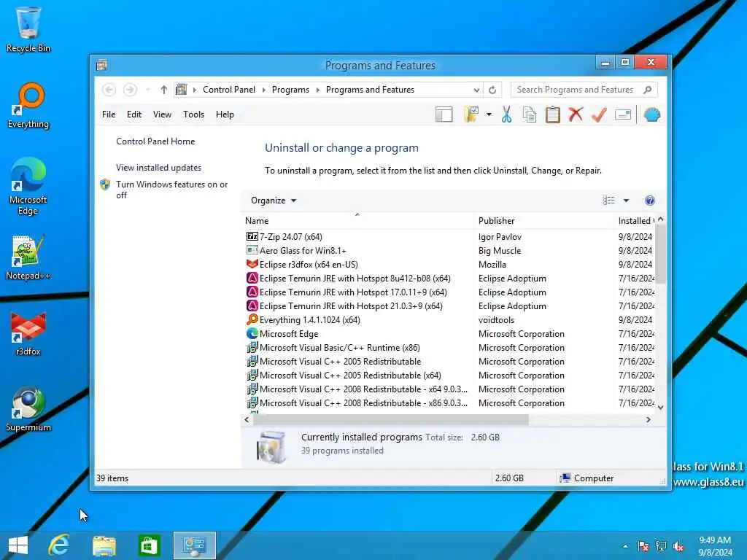Sort by the Publisher column header

pyautogui.click(x=546, y=221)
